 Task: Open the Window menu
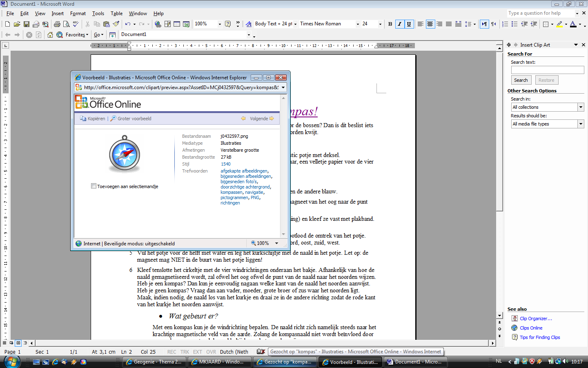click(138, 13)
